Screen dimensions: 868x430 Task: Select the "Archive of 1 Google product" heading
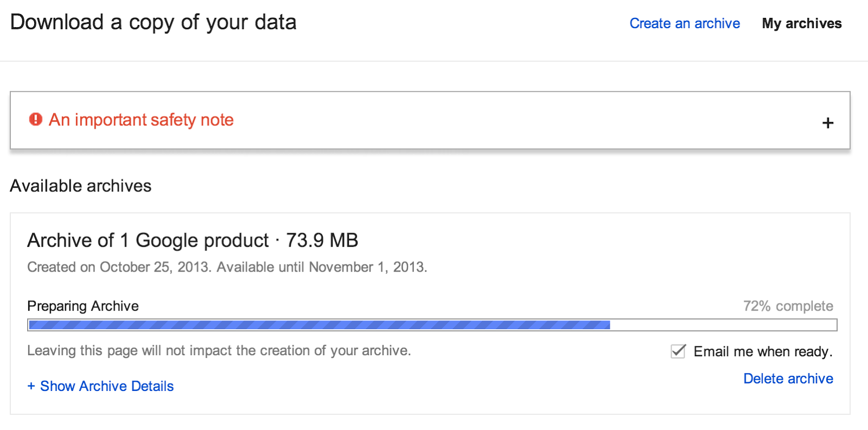point(148,240)
